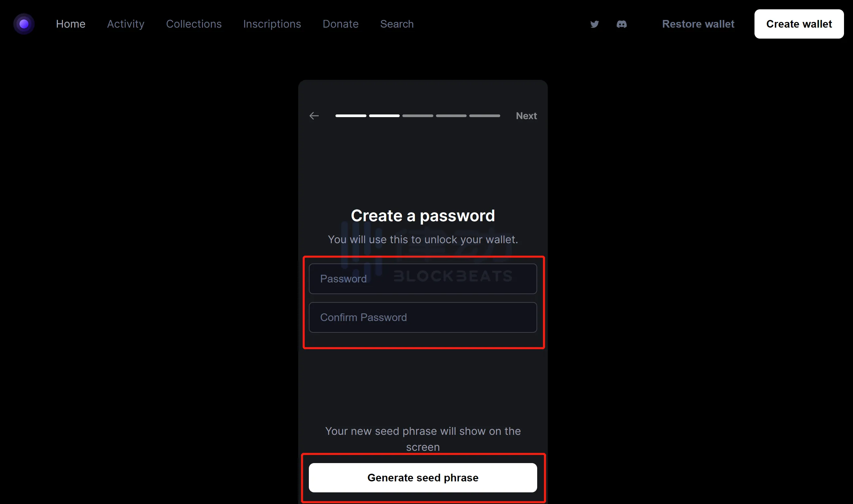Click the Next navigation link

(x=527, y=116)
